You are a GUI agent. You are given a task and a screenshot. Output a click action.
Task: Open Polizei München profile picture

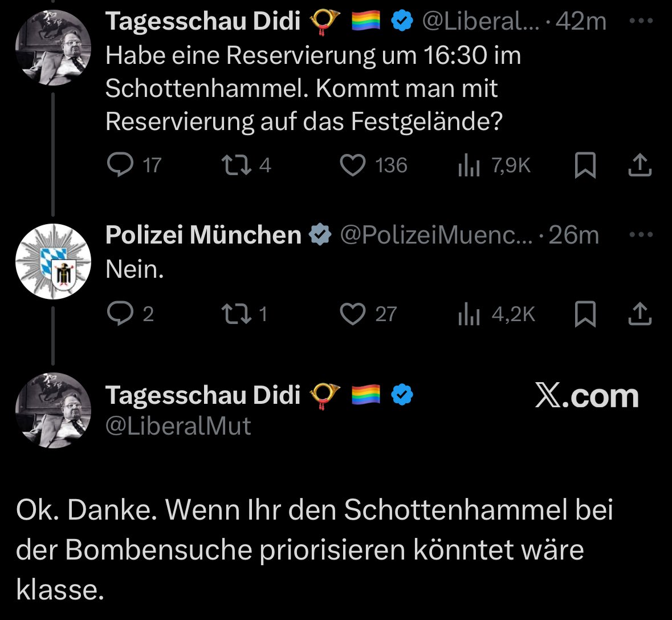pyautogui.click(x=52, y=261)
